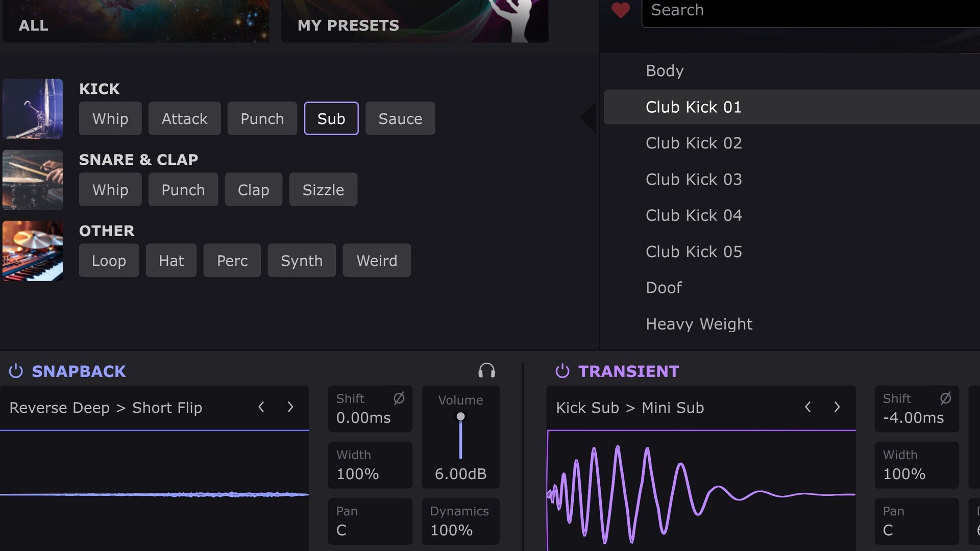The height and width of the screenshot is (551, 980).
Task: Invert phase in Transient Shift box
Action: coord(945,398)
